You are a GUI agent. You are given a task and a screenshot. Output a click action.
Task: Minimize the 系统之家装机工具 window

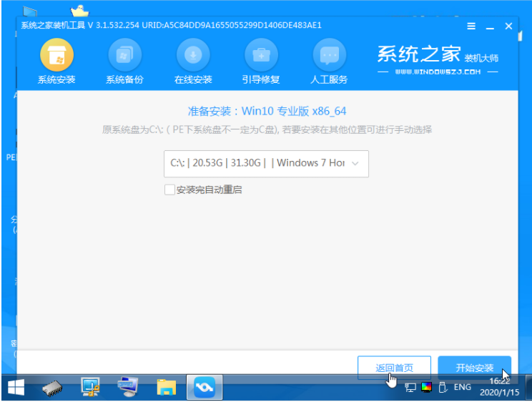[490, 26]
